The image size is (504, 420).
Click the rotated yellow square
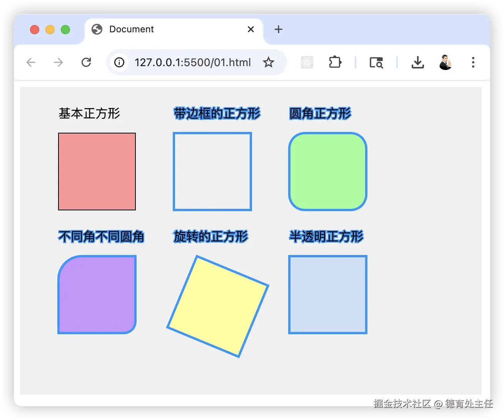tap(218, 307)
